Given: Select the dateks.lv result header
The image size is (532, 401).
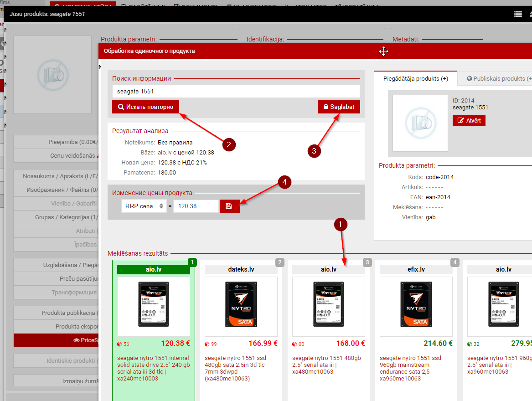Looking at the screenshot, I should 241,269.
